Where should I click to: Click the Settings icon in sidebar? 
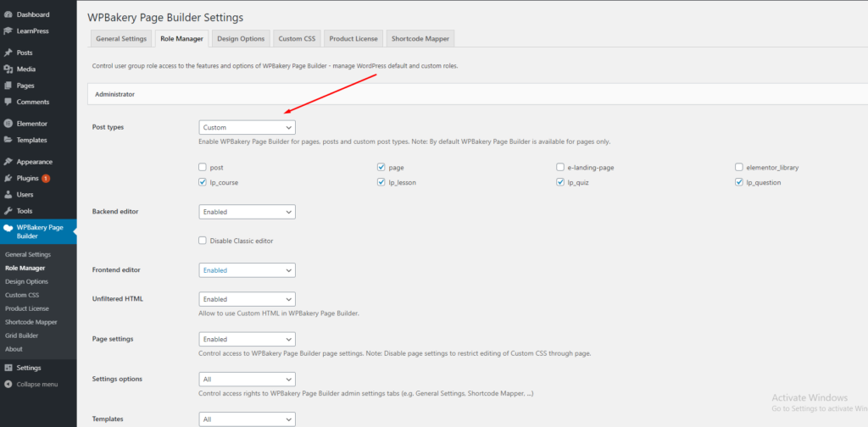[x=8, y=368]
